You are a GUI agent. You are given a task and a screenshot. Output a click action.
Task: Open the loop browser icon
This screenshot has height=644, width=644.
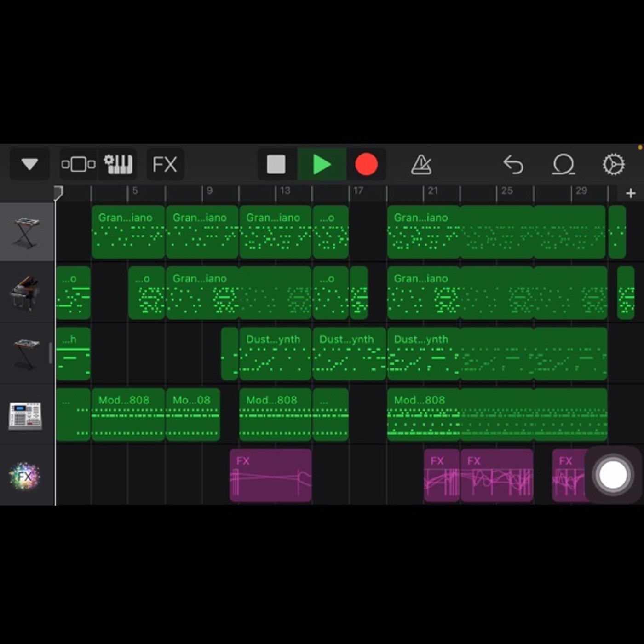coord(563,164)
